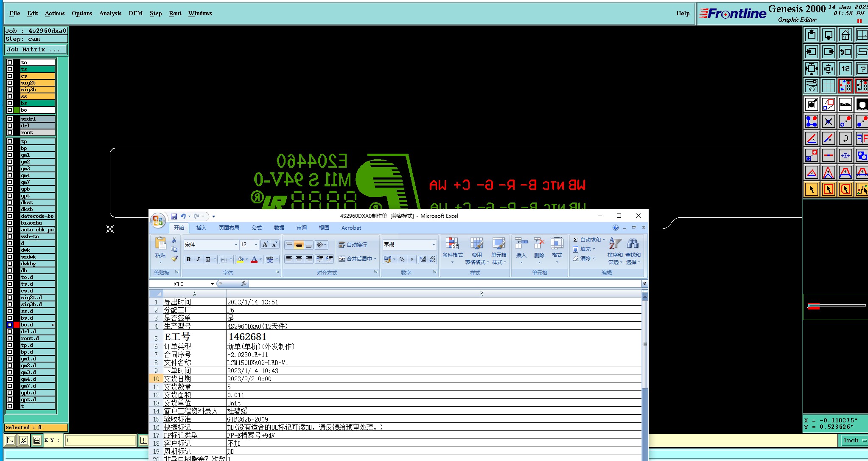This screenshot has height=461, width=868.
Task: Toggle the checkbox for layer 'bo.d'
Action: point(10,325)
